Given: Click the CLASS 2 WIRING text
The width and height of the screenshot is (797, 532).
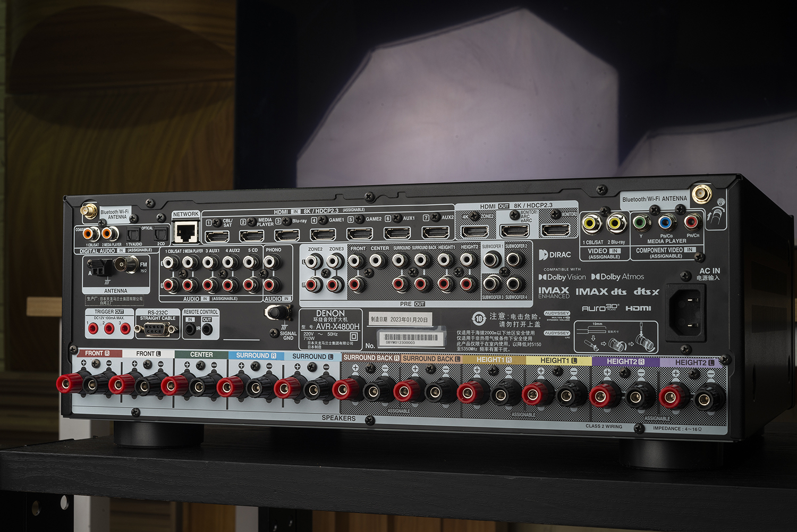Looking at the screenshot, I should click(x=604, y=426).
